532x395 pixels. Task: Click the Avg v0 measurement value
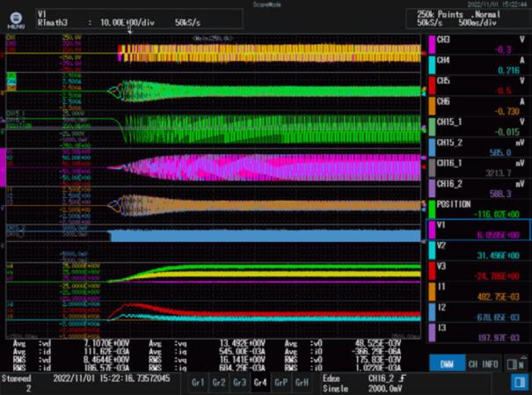tap(377, 343)
